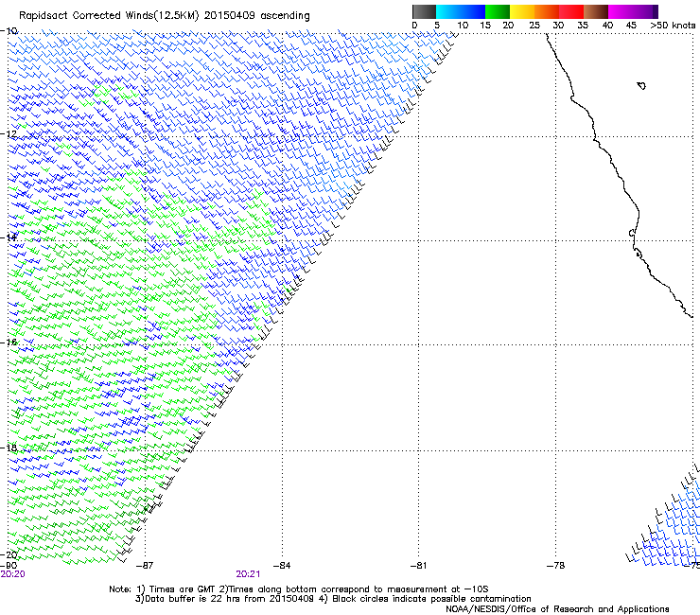Click the 'Times are GMT' note line
Image resolution: width=700 pixels, height=615 pixels.
pyautogui.click(x=299, y=589)
